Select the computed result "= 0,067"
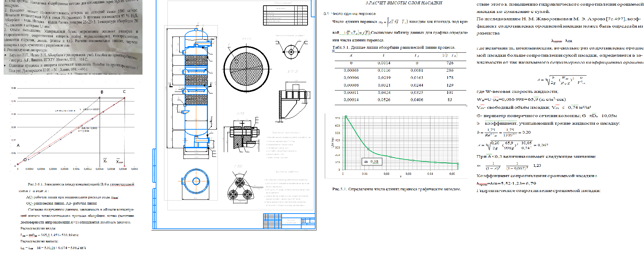The height and width of the screenshot is (253, 644). pyautogui.click(x=541, y=145)
